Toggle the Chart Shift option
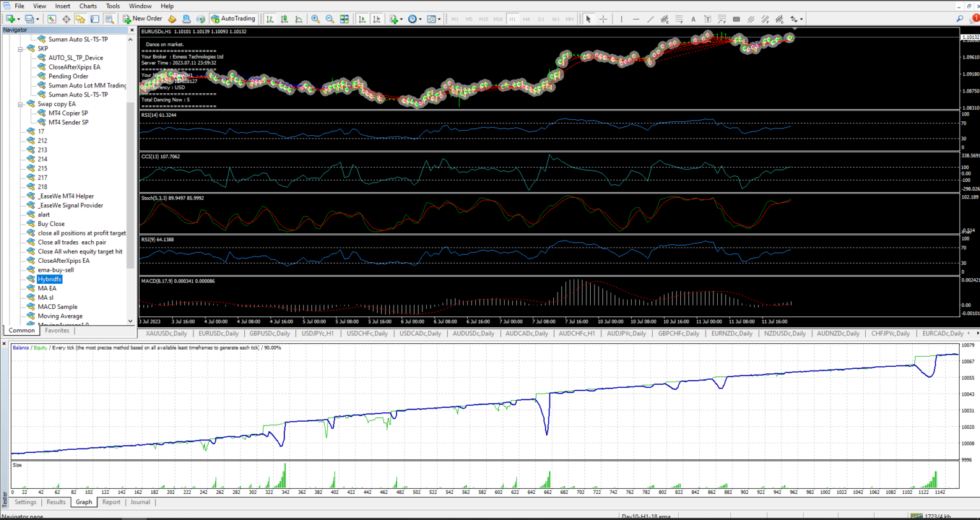This screenshot has width=980, height=520. 376,19
